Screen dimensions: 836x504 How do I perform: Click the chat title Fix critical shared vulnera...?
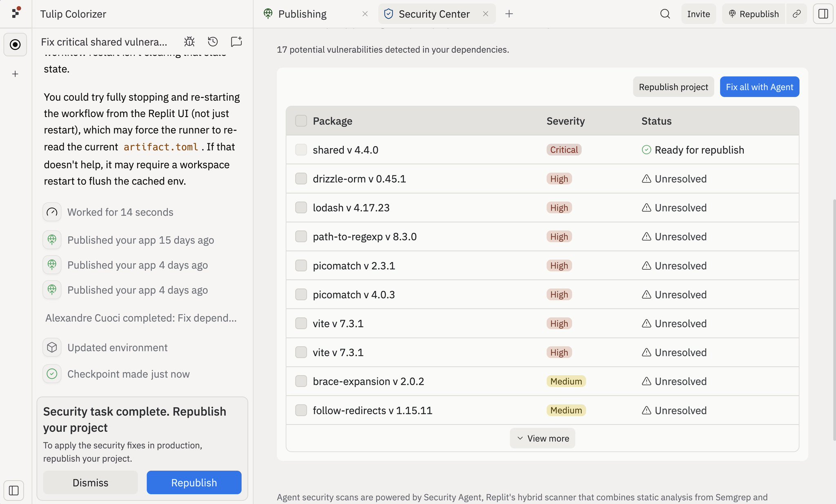[x=104, y=42]
